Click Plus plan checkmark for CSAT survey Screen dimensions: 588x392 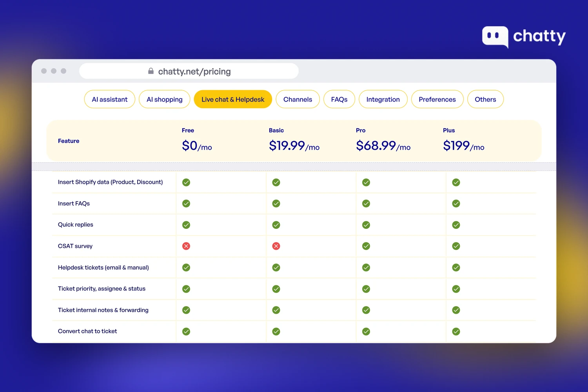[456, 246]
